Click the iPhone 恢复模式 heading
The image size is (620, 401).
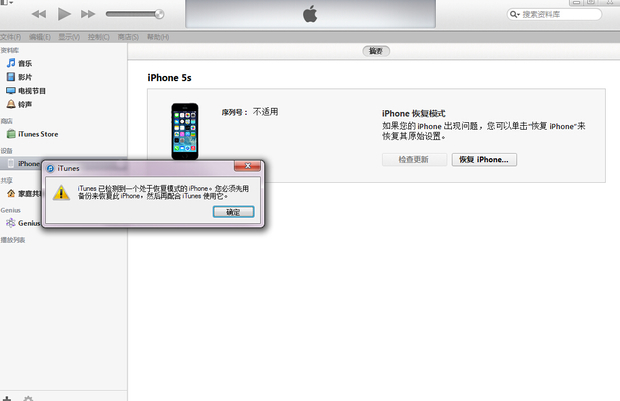[414, 113]
